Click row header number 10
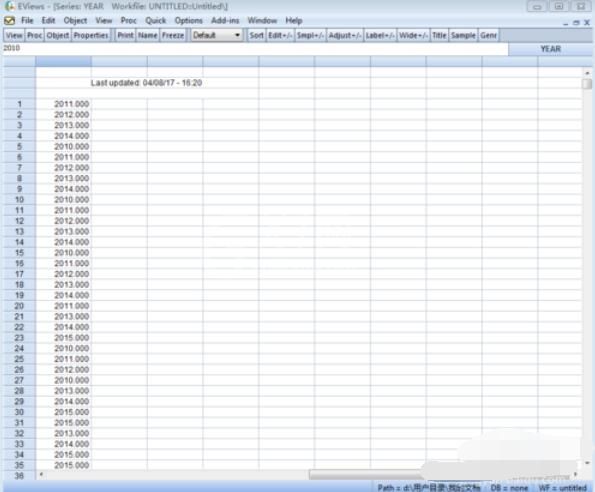The width and height of the screenshot is (595, 492). tap(19, 199)
